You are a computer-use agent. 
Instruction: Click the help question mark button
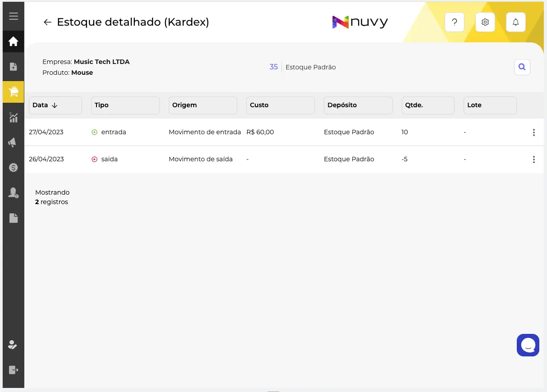click(x=455, y=22)
